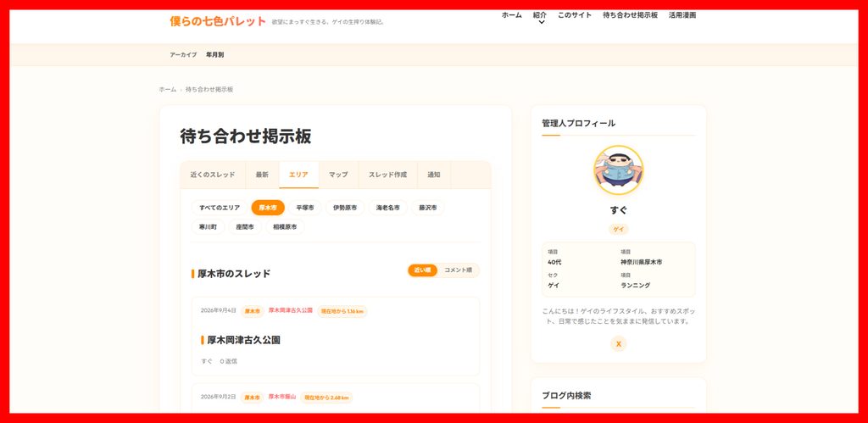868x423 pixels.
Task: Click the 管理人プロフィール heading
Action: point(578,124)
